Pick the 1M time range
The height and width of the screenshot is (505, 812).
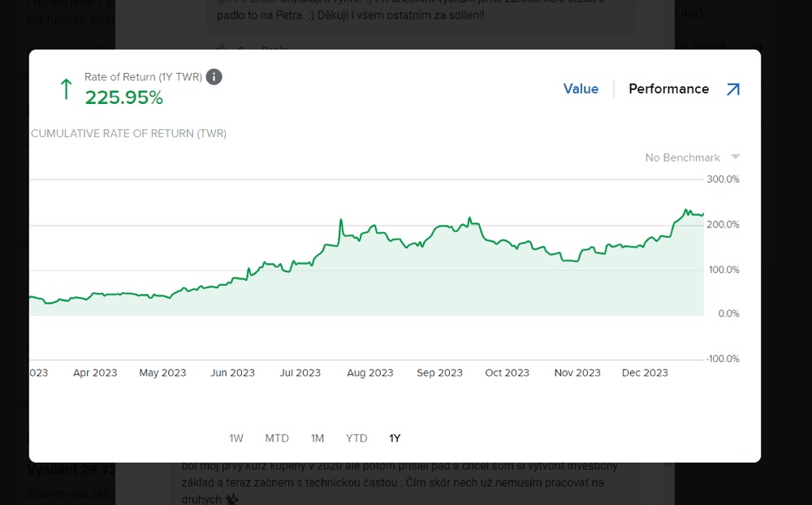click(x=317, y=438)
